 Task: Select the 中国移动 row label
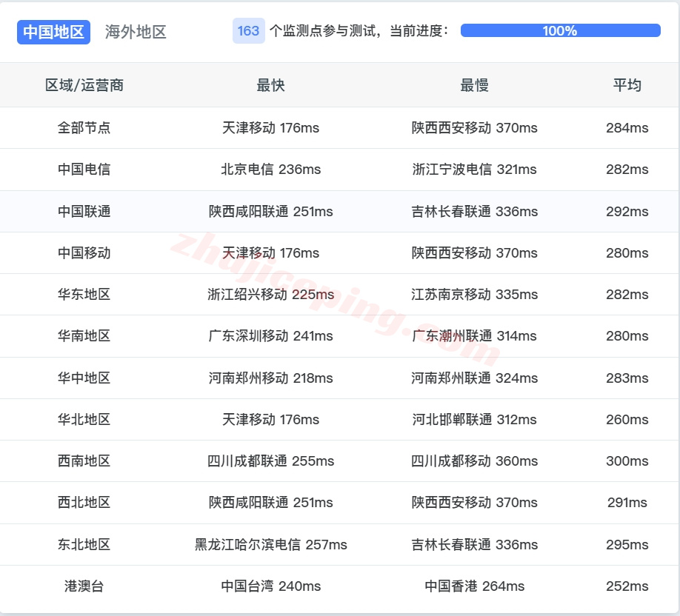click(84, 253)
